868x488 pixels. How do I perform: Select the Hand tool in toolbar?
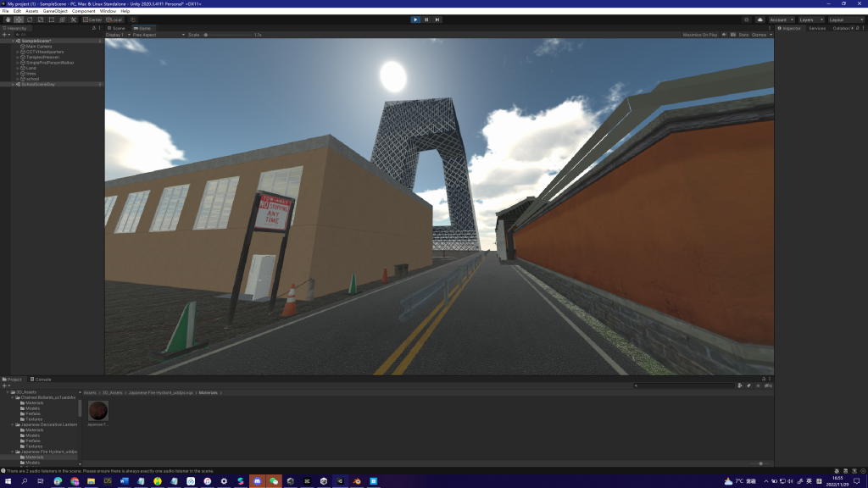[x=8, y=19]
